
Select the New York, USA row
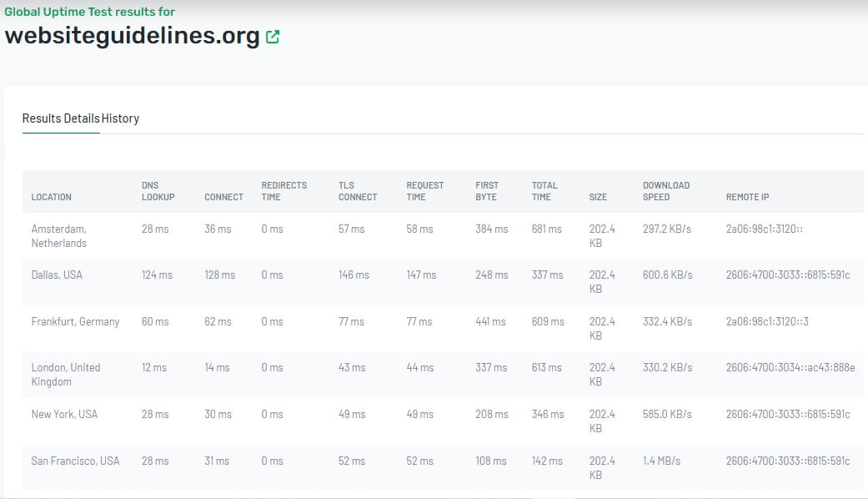(64, 414)
